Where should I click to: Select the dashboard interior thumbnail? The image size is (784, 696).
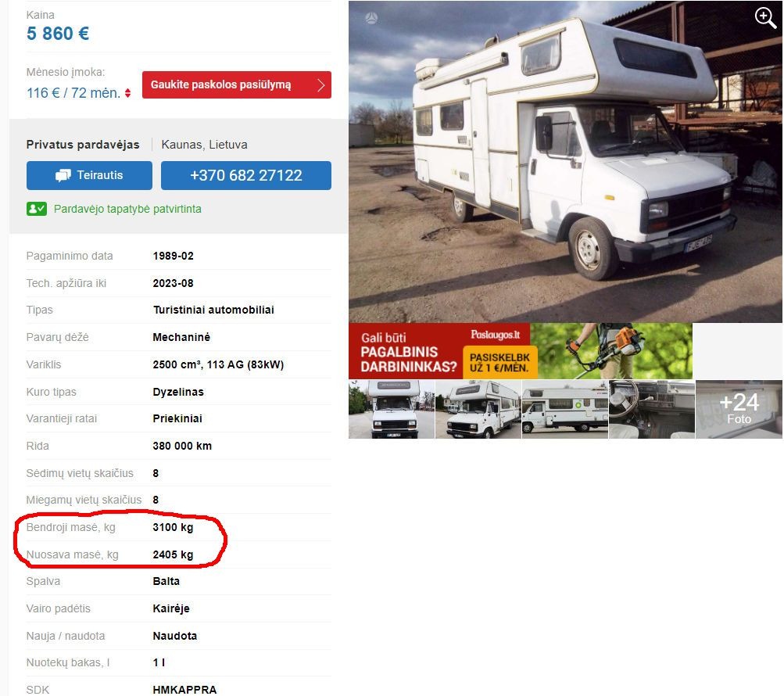click(x=652, y=409)
